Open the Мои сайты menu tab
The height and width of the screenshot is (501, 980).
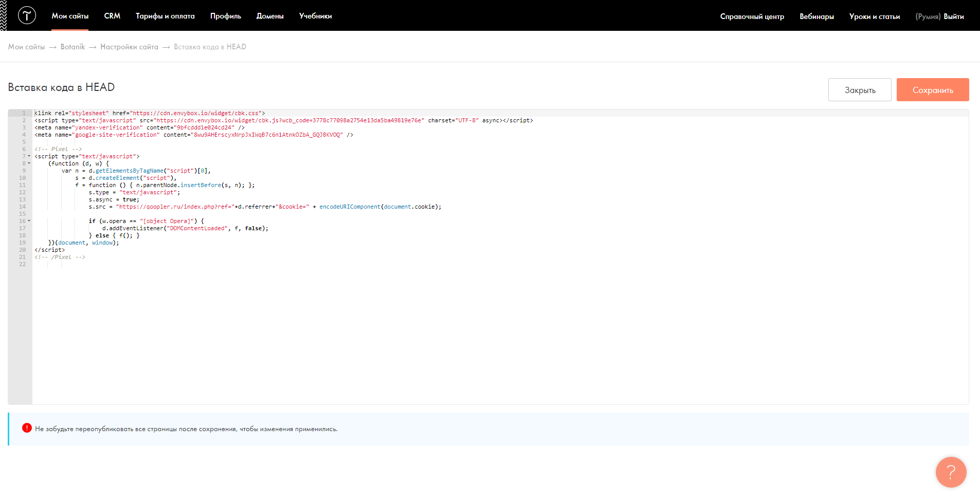tap(70, 16)
